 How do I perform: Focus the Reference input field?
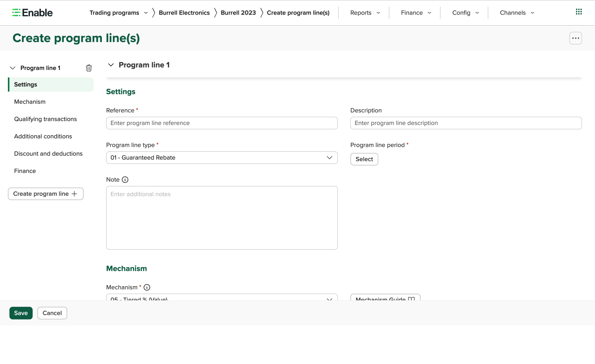[222, 123]
